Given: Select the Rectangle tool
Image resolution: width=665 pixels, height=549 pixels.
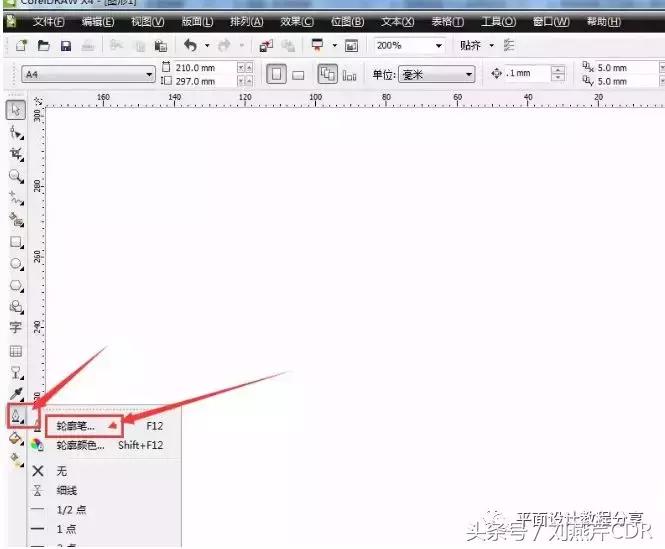Looking at the screenshot, I should (x=16, y=242).
